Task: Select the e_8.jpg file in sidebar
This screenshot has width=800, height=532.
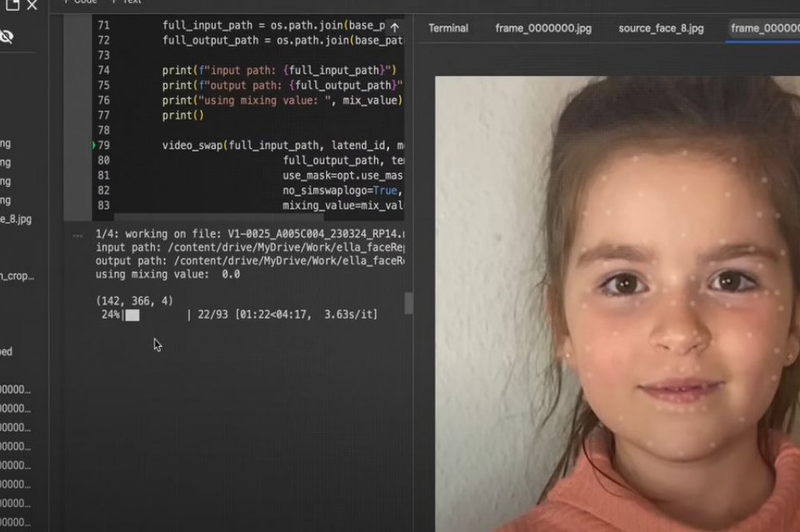Action: 16,219
